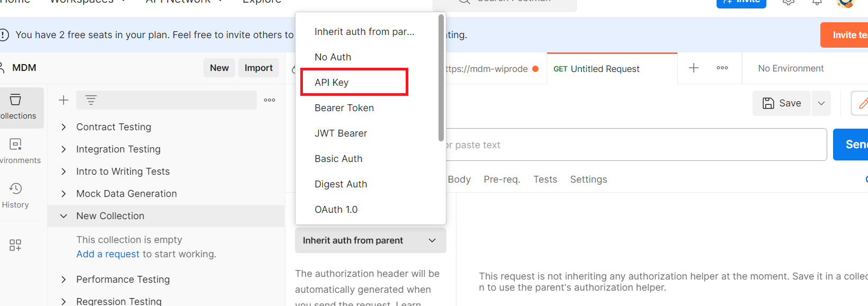Collapse the New Collection folder
Image resolution: width=868 pixels, height=306 pixels.
[x=64, y=216]
